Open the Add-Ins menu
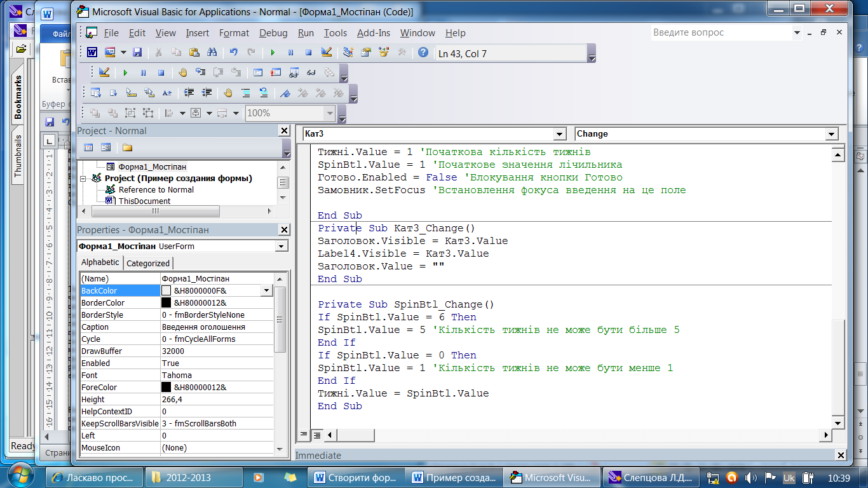Screen dimensions: 868x488 [374, 33]
